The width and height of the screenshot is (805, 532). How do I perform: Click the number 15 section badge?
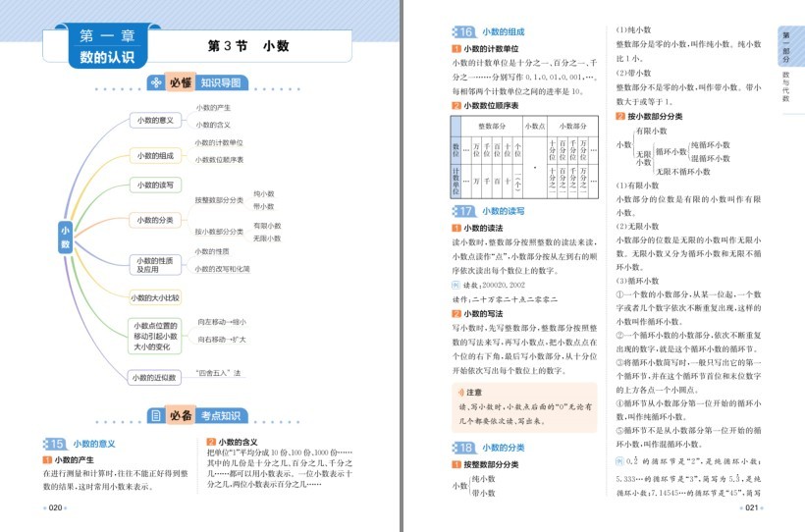[x=55, y=443]
